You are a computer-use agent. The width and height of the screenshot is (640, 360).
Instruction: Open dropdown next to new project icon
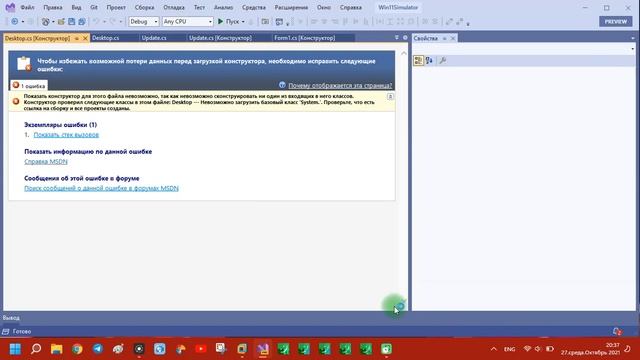tap(53, 21)
